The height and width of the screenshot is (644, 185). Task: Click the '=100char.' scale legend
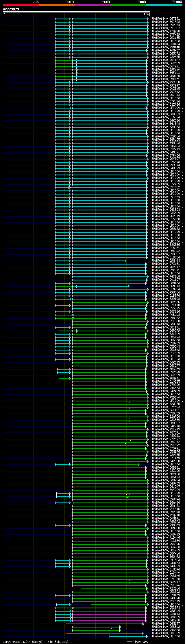tap(138, 642)
